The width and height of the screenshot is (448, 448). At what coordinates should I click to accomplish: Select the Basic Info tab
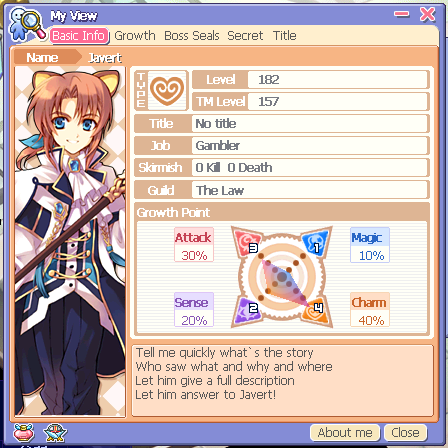(x=79, y=36)
